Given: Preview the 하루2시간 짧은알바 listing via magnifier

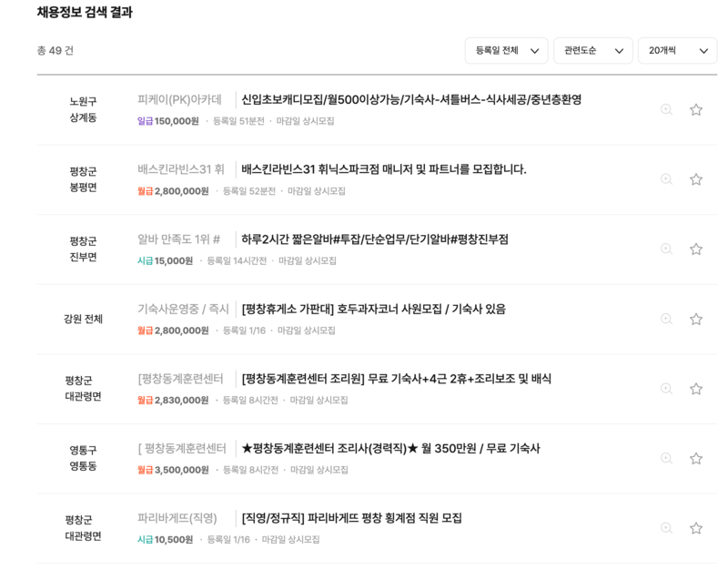Looking at the screenshot, I should [x=666, y=249].
